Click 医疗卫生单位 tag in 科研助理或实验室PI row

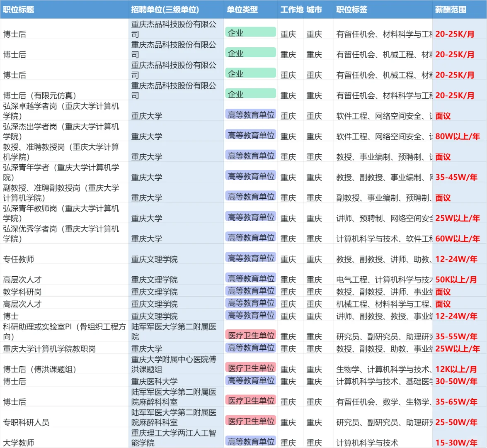pos(251,335)
